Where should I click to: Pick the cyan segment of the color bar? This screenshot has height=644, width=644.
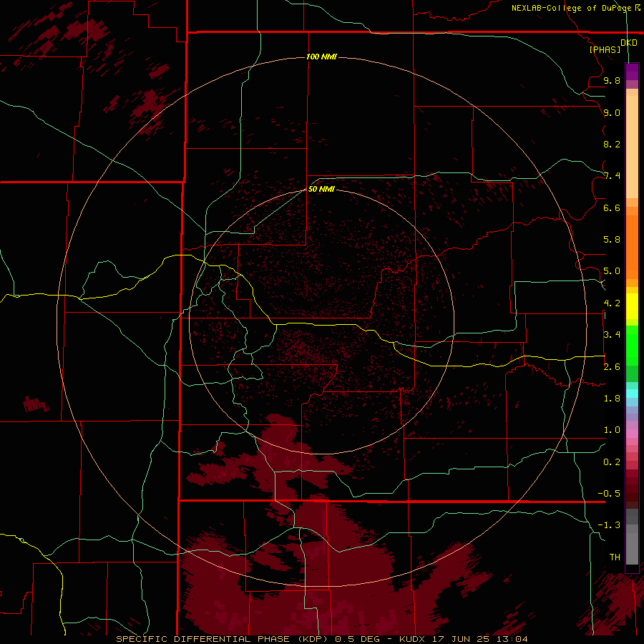[x=632, y=394]
